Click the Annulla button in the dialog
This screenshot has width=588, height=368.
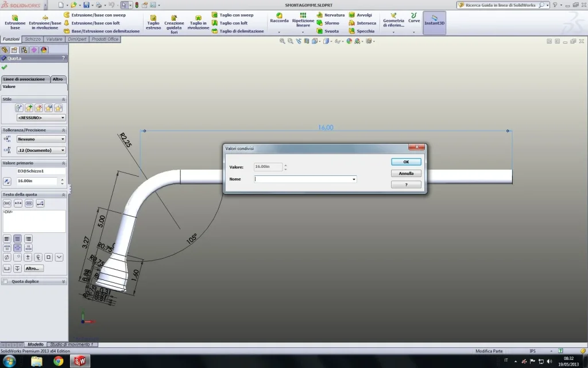click(406, 173)
